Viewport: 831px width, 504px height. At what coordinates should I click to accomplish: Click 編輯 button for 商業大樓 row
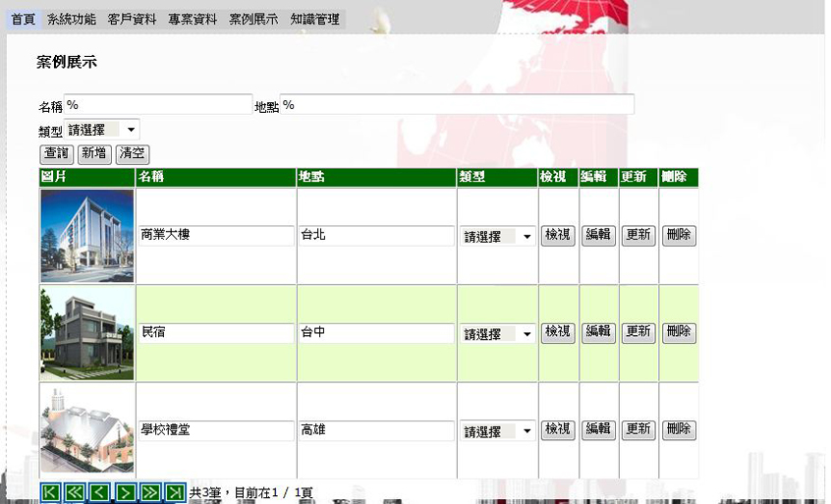point(598,236)
